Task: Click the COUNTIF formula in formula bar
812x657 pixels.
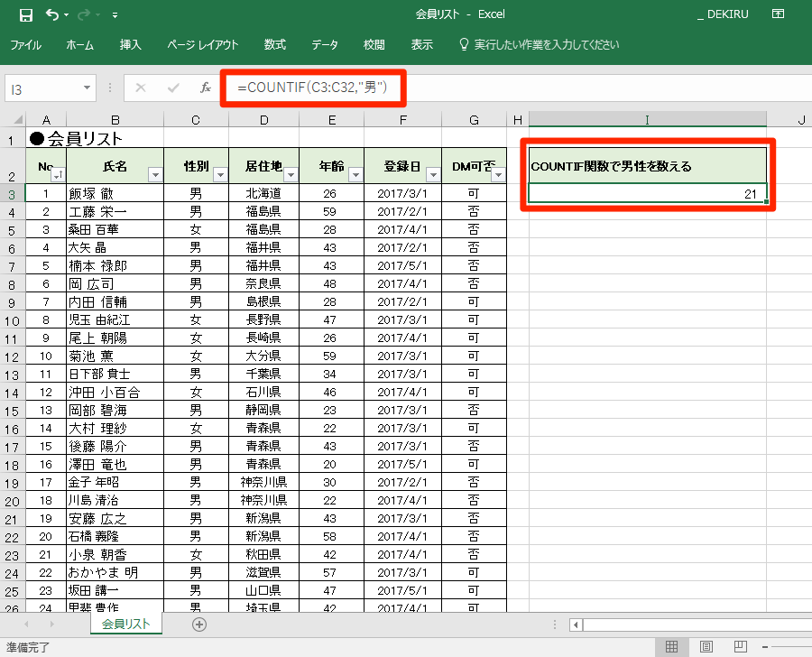Action: 312,88
